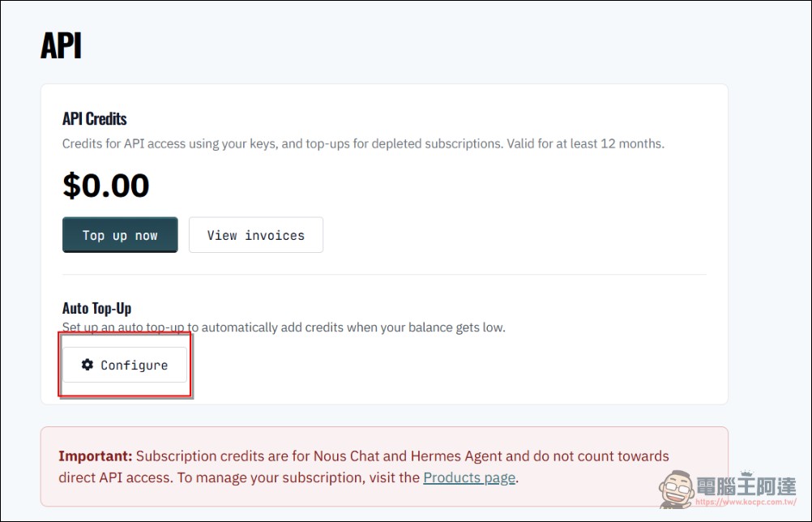This screenshot has height=522, width=812.
Task: Click the Auto Top-Up section heading
Action: 96,308
